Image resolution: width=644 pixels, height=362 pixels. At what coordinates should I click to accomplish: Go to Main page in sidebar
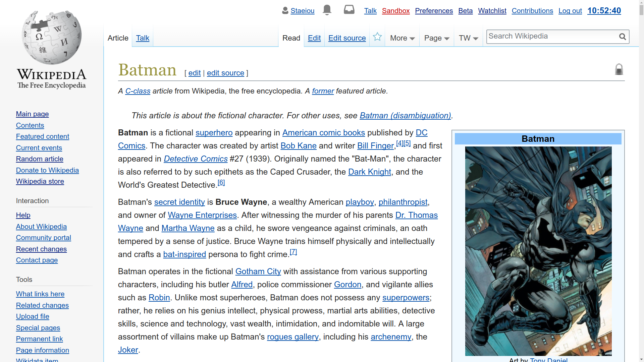coord(32,114)
